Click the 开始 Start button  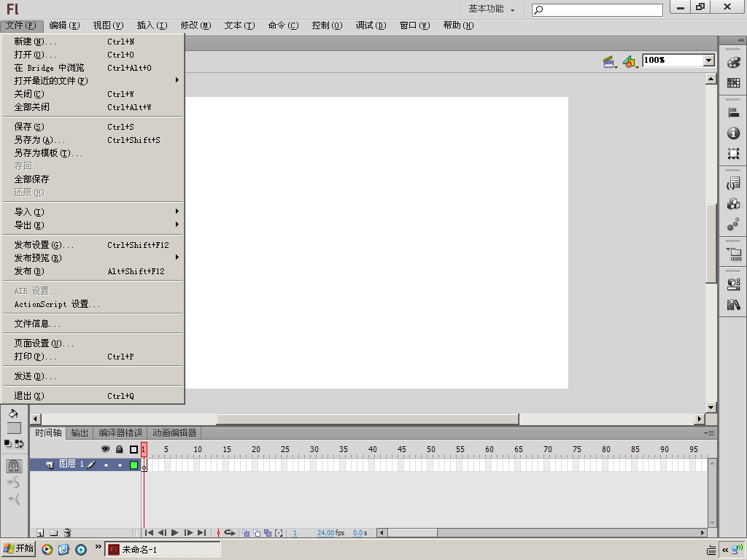coord(18,548)
